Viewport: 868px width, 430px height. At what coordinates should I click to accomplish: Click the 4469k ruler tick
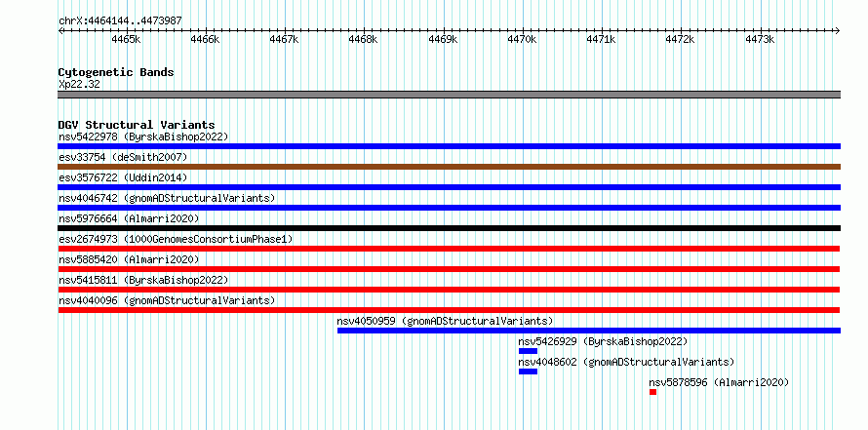tap(444, 39)
